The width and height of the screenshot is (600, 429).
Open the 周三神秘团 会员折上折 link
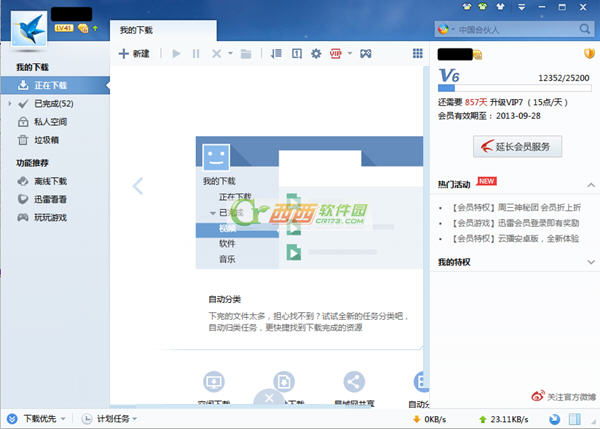(517, 207)
